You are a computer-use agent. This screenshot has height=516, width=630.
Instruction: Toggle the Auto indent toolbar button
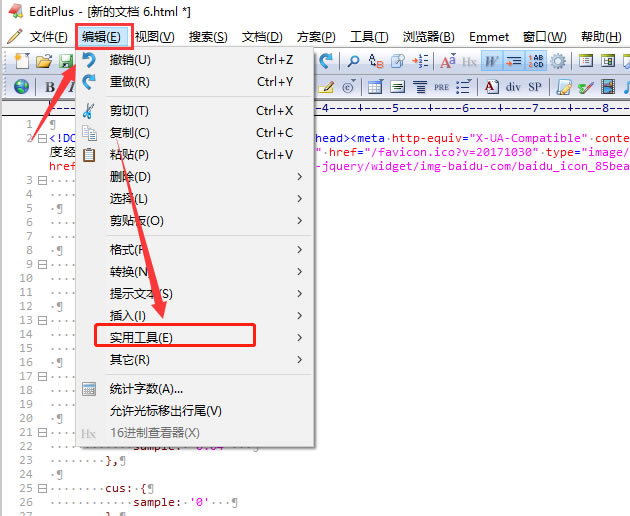pos(513,61)
